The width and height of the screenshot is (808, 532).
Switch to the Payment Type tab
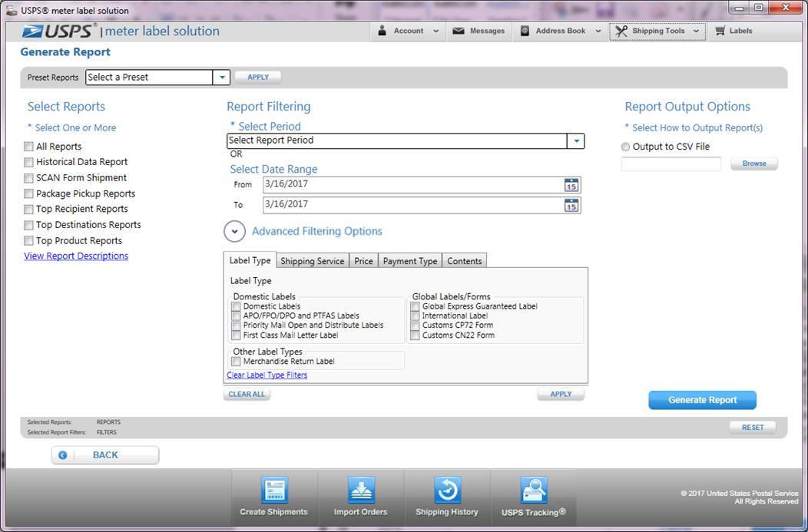410,261
